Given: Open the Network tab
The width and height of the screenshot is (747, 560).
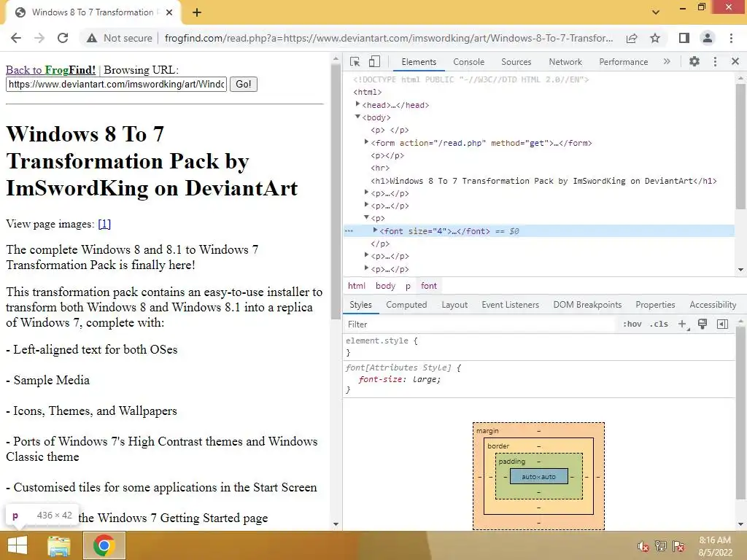Looking at the screenshot, I should (565, 62).
